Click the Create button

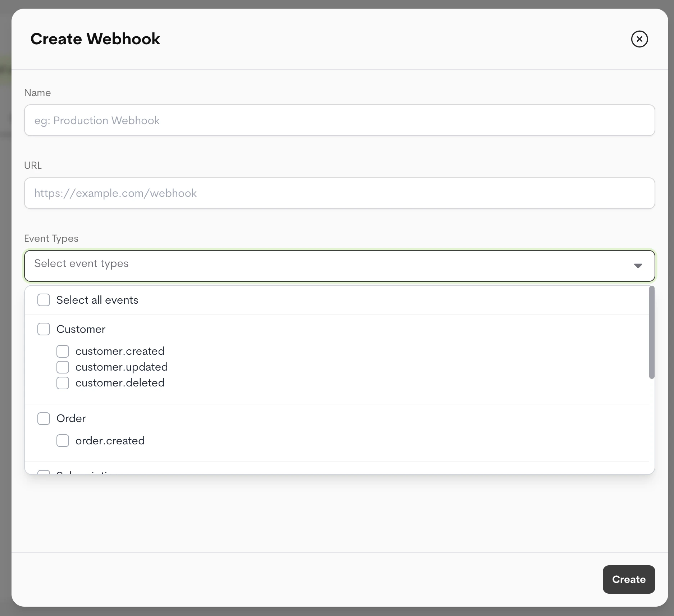(x=628, y=579)
